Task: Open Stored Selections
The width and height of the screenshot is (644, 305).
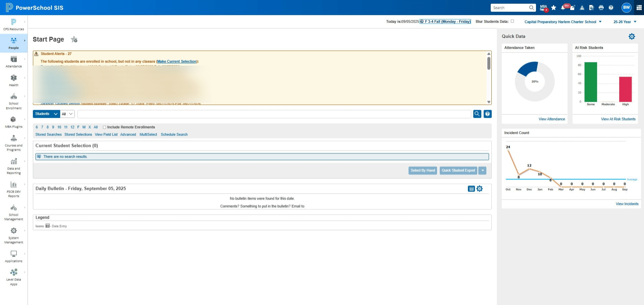Action: [78, 135]
